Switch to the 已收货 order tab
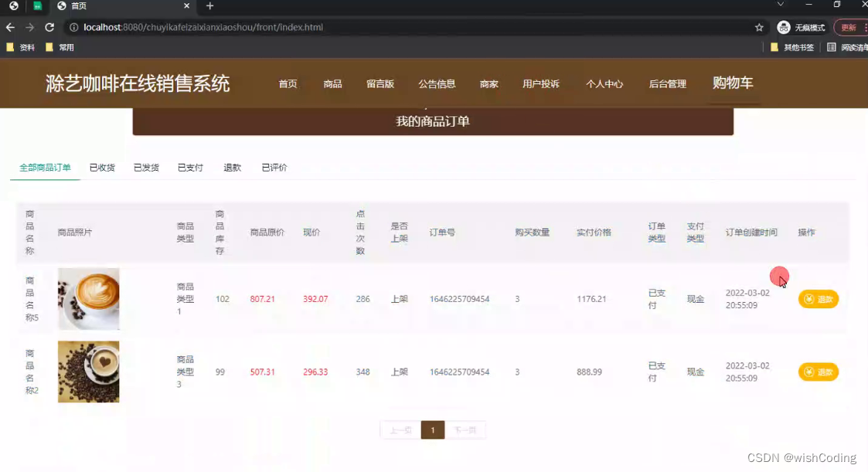Image resolution: width=868 pixels, height=472 pixels. tap(101, 166)
